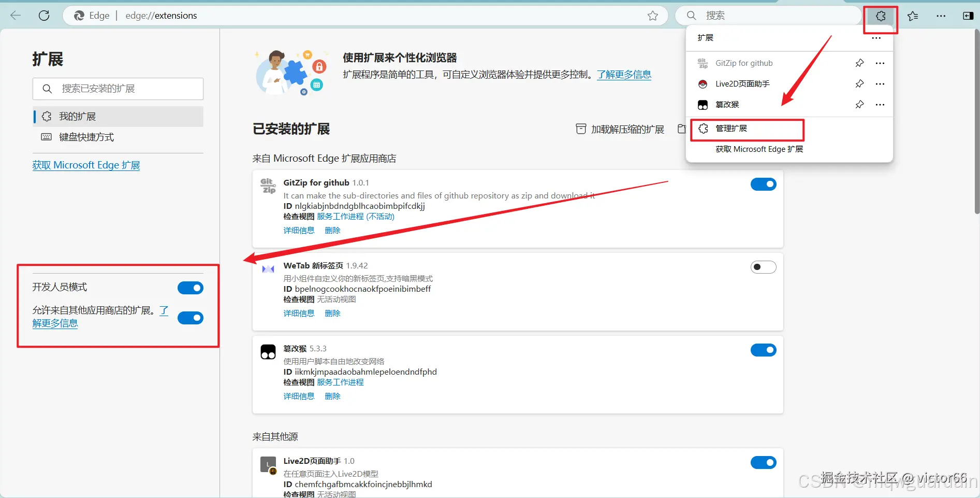Open more options in 扩展 popup header
The width and height of the screenshot is (980, 498).
tap(876, 38)
